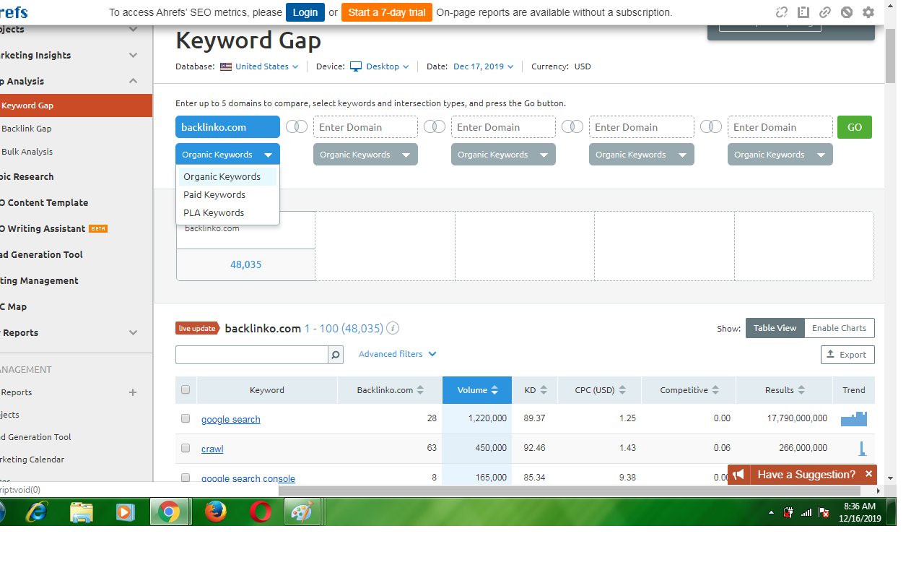Click the trend chart for crawl
The height and width of the screenshot is (578, 924).
(x=862, y=448)
